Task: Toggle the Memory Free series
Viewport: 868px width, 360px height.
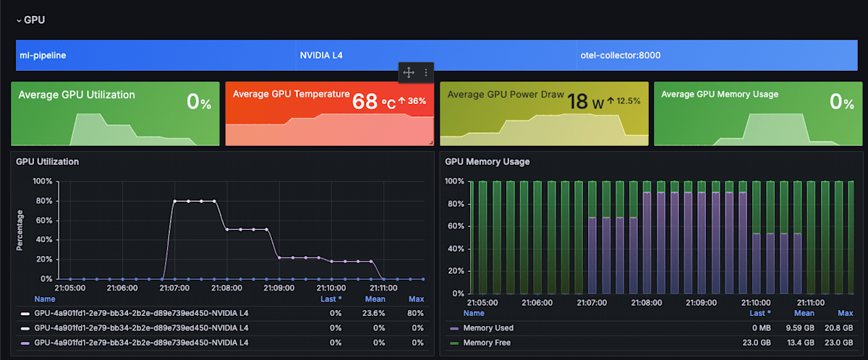Action: click(x=487, y=343)
